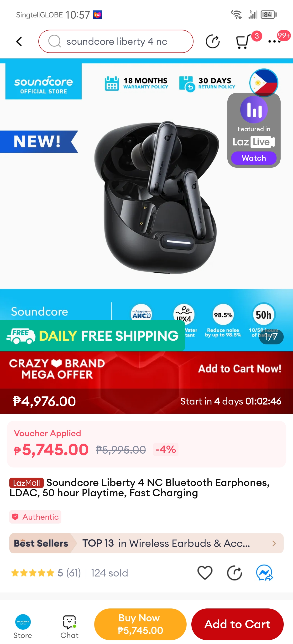Tap the history icon next to the heart
This screenshot has height=644, width=293.
[x=234, y=572]
